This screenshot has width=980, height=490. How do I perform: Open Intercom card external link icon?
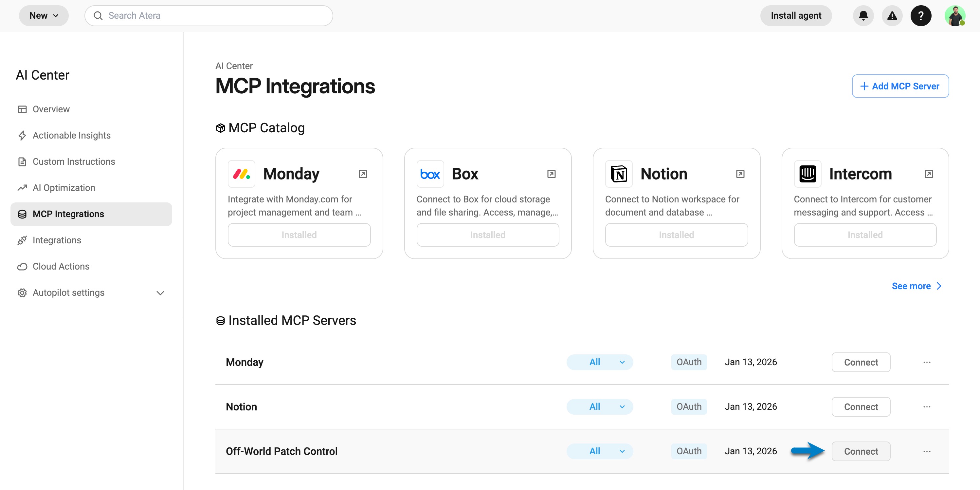[929, 174]
